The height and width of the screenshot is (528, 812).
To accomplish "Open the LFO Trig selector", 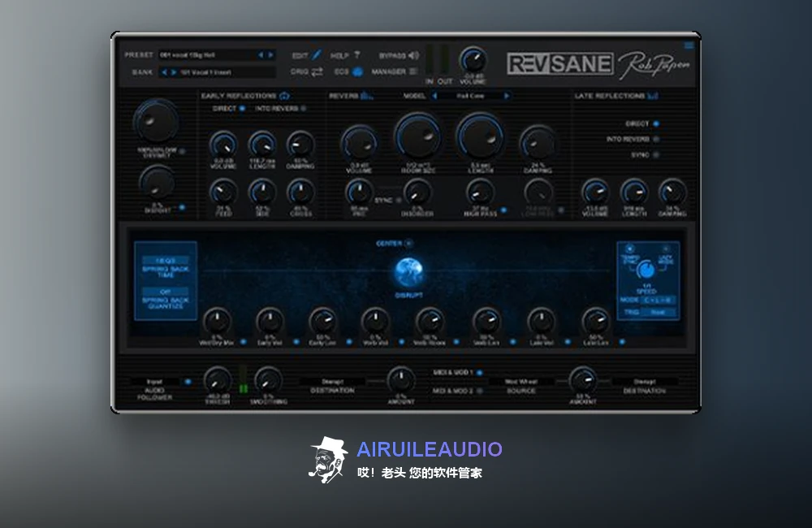I will pyautogui.click(x=659, y=313).
